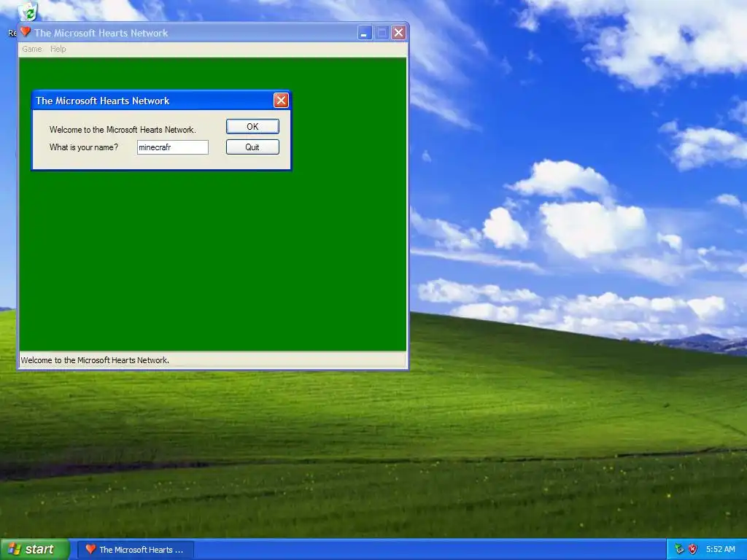The height and width of the screenshot is (560, 747).
Task: Click the Recycle Bin desktop icon
Action: (x=28, y=12)
